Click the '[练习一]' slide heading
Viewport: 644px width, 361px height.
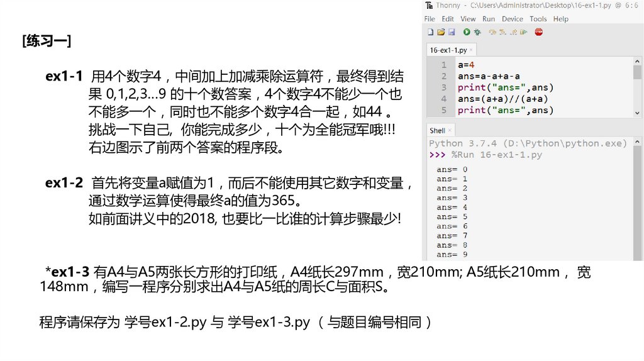47,41
